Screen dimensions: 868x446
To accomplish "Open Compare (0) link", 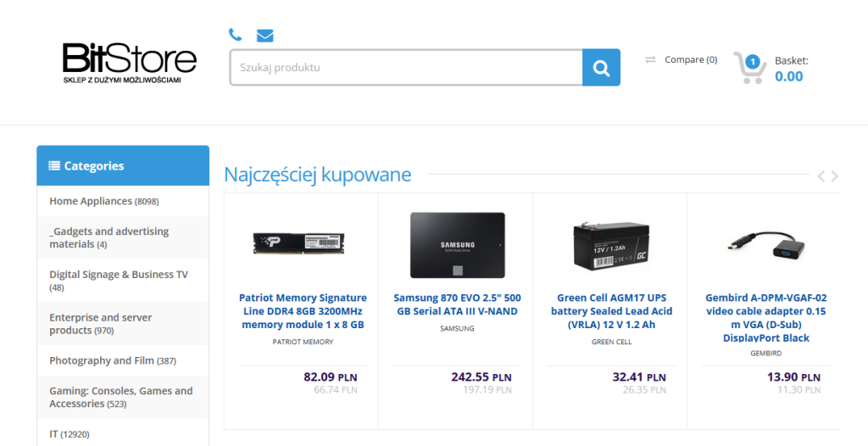I will tap(691, 59).
